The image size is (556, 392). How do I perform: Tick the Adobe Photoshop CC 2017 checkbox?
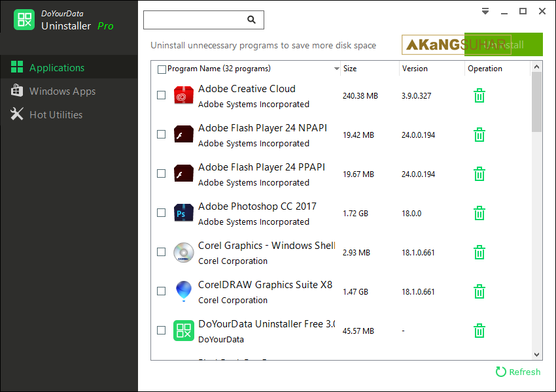[162, 213]
